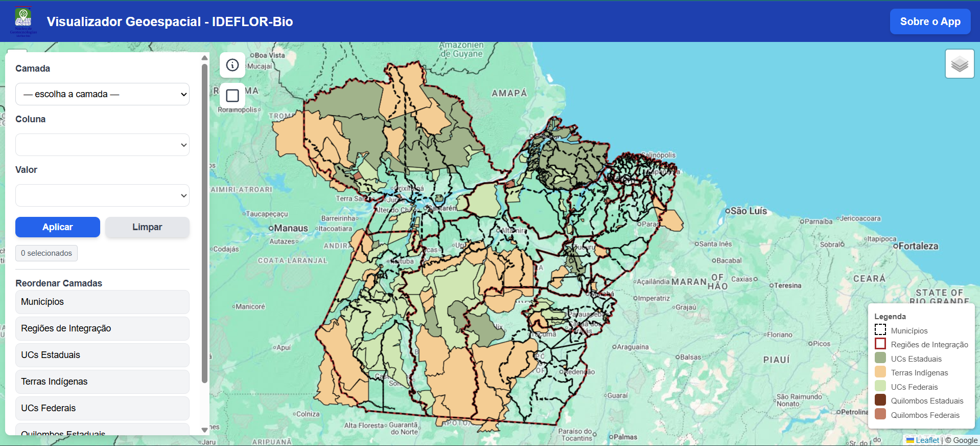Click the IDEFLOR-Bio logo icon

point(24,21)
